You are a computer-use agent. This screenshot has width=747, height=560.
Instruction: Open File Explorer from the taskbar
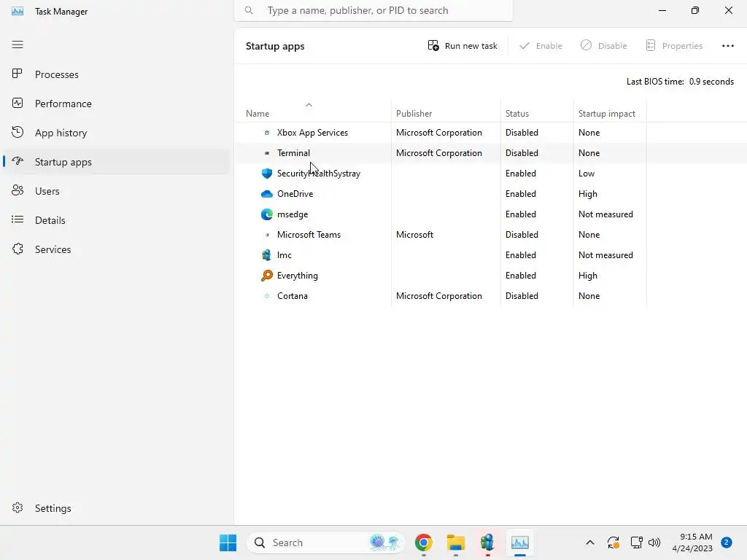(456, 542)
